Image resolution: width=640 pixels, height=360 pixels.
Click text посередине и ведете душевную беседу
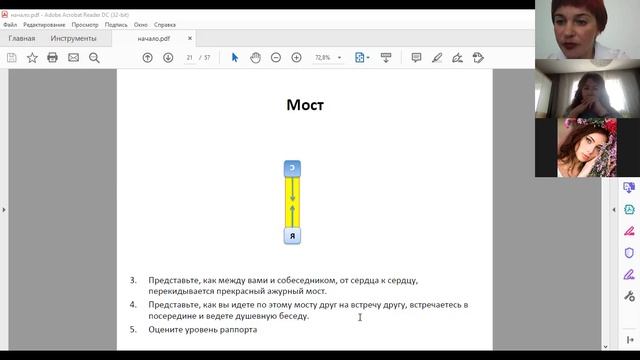tap(229, 316)
